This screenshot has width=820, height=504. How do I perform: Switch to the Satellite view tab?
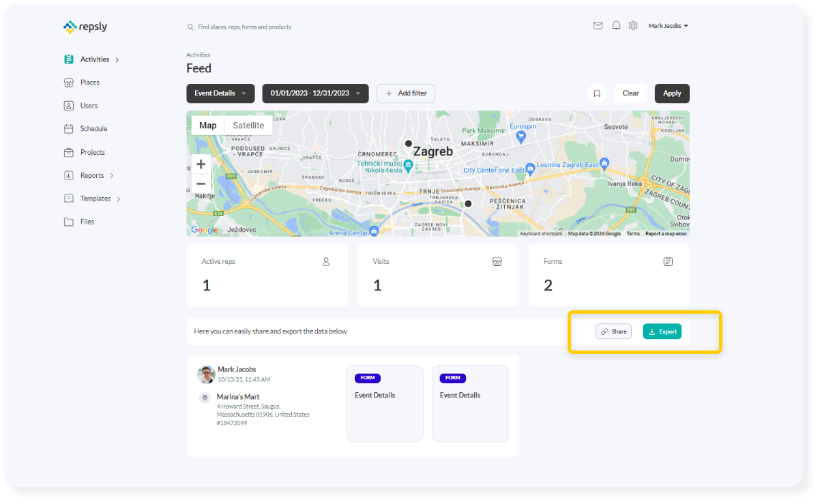(x=248, y=125)
